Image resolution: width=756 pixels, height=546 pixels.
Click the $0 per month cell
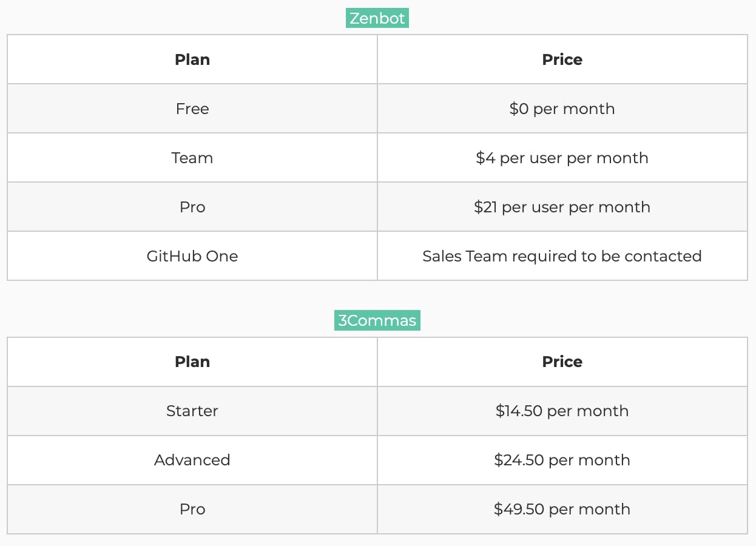coord(562,109)
